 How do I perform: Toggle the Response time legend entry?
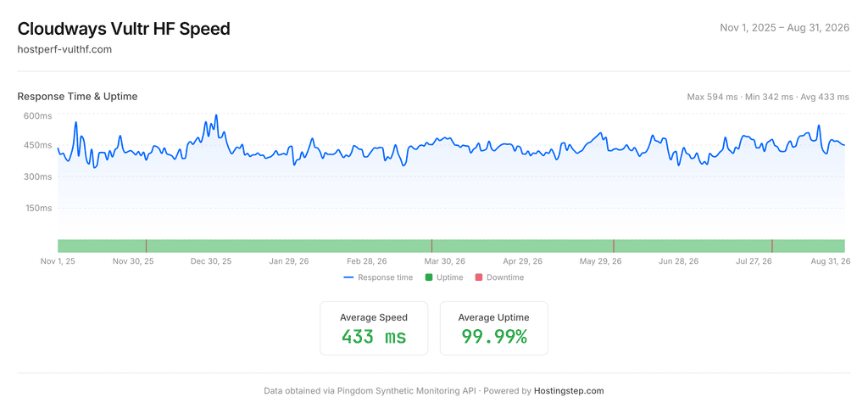click(378, 277)
